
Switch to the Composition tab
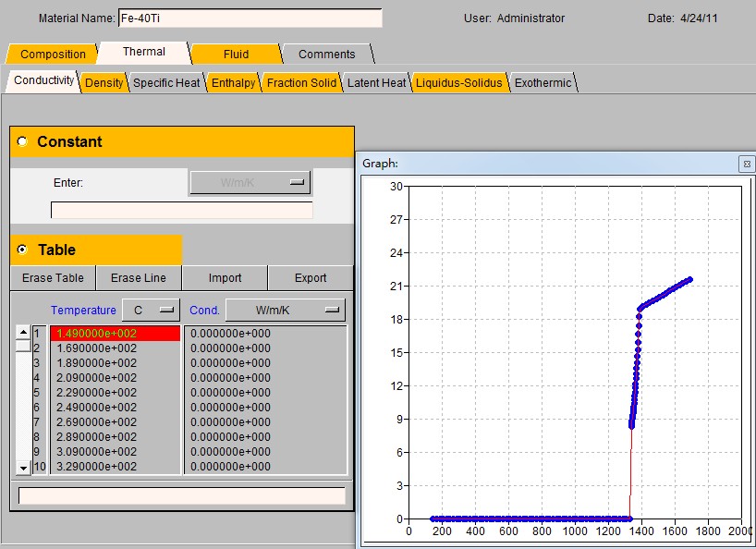click(x=53, y=55)
